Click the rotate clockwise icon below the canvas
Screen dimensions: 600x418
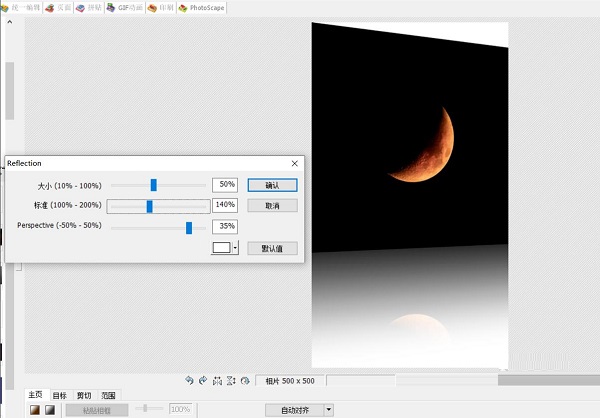click(x=203, y=380)
